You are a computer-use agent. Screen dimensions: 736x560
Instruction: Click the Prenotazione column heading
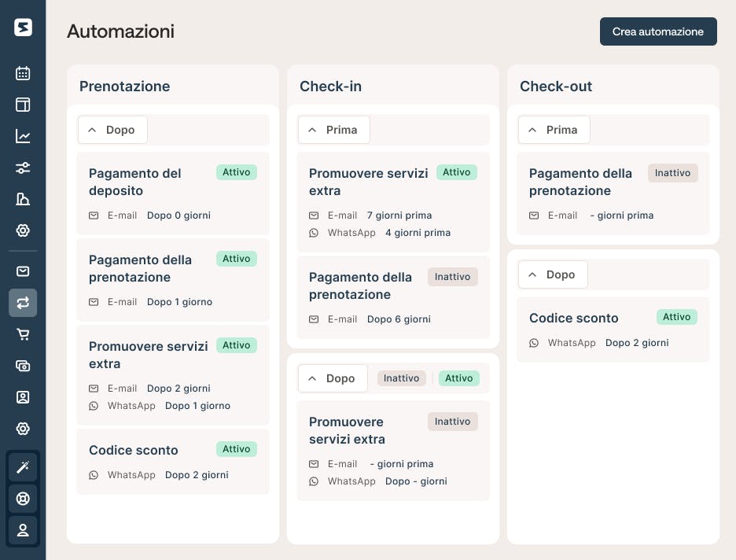pyautogui.click(x=124, y=87)
